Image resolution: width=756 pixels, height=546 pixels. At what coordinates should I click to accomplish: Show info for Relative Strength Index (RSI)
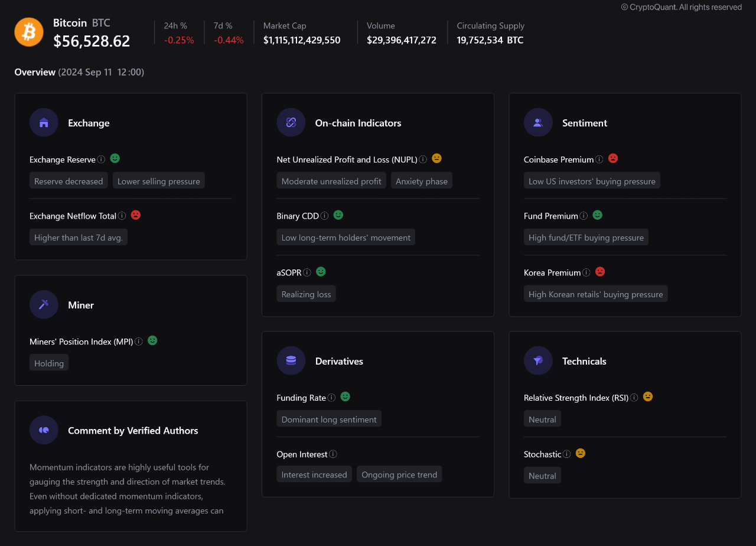pos(634,398)
